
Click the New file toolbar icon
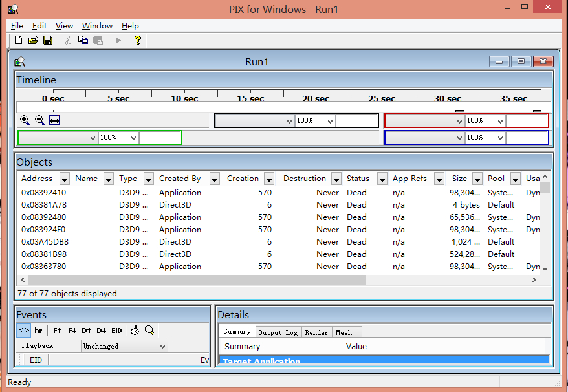pos(19,40)
